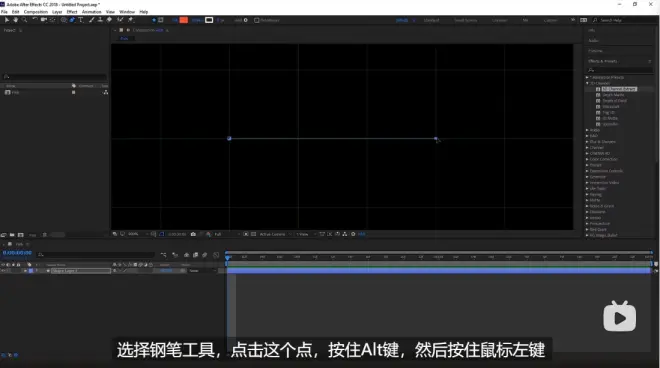Open the File menu
This screenshot has height=368, width=660.
4,12
